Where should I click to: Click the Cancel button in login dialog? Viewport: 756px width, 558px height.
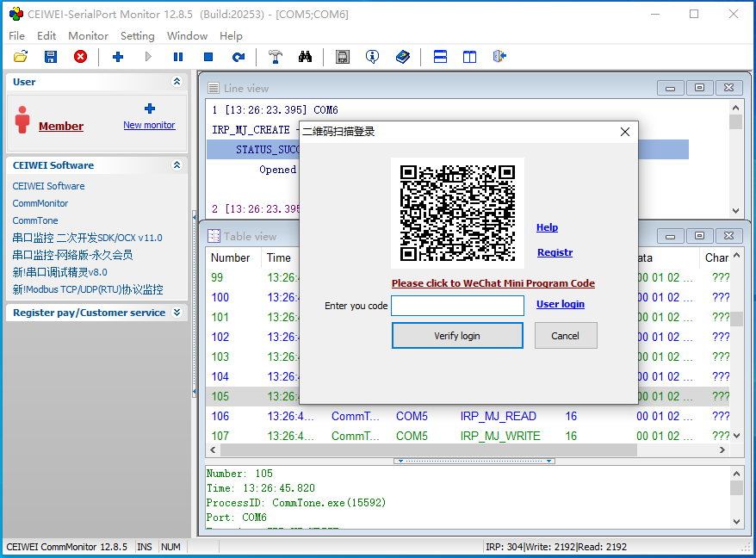565,336
